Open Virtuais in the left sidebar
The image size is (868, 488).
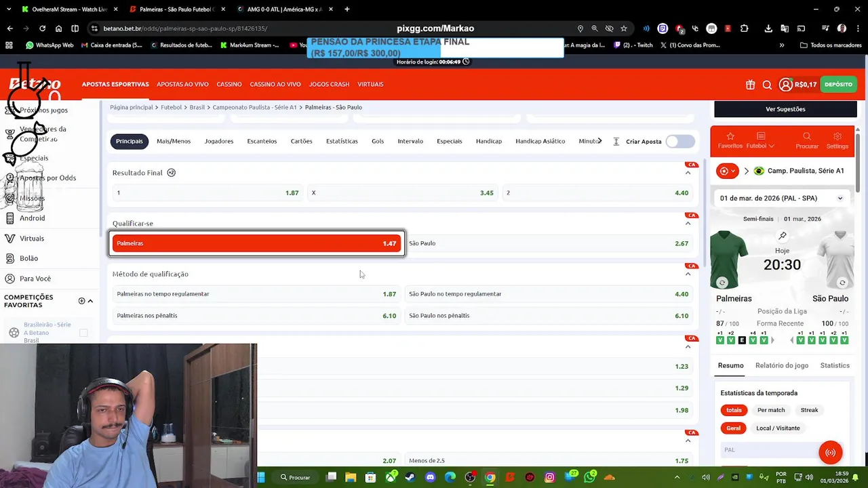click(x=31, y=239)
